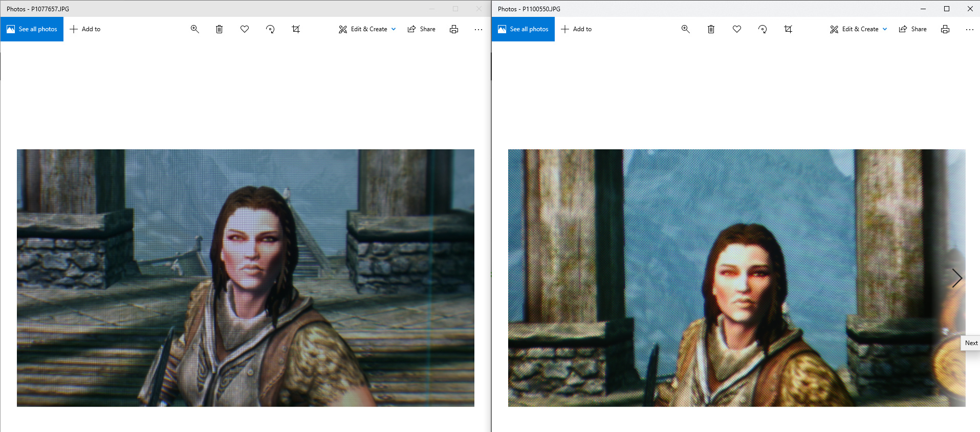Close the P1077657.JPG Photos window

[x=479, y=9]
